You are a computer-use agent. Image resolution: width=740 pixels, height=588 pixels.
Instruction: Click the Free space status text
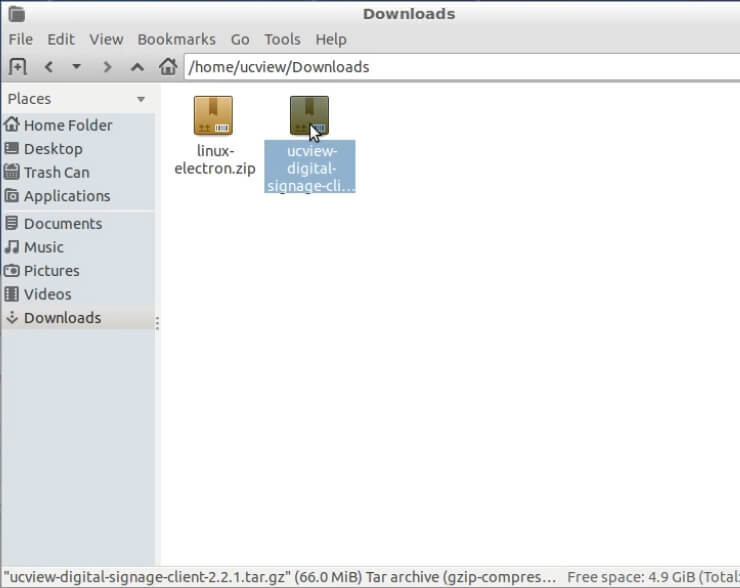[653, 577]
